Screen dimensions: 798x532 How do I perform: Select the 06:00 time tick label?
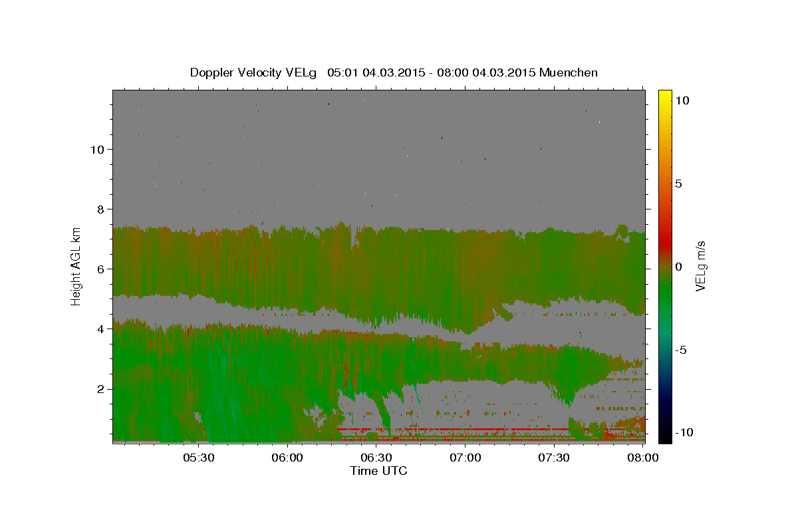click(288, 458)
